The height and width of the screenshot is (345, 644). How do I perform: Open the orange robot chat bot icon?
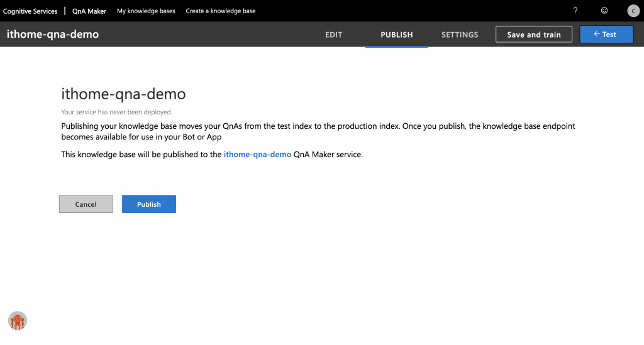[17, 320]
